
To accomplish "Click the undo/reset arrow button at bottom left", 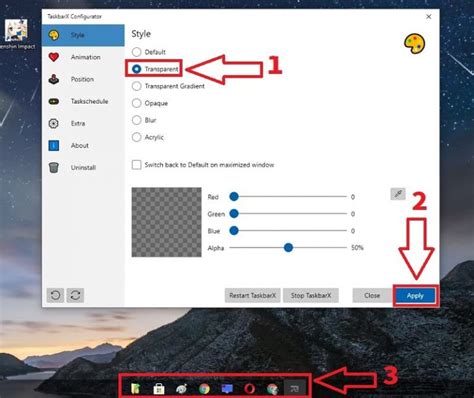I will pyautogui.click(x=55, y=295).
